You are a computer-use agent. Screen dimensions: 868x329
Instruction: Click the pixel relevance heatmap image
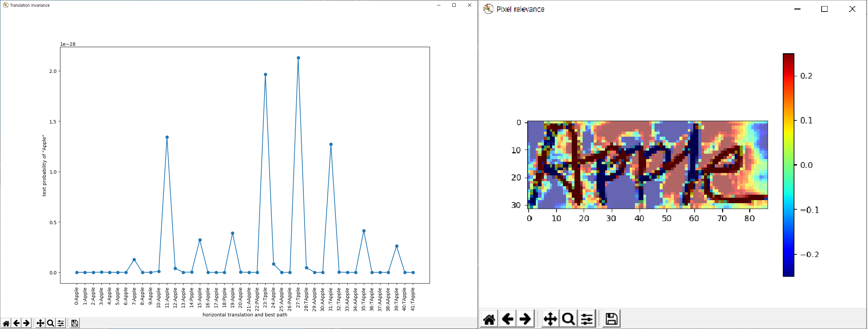648,164
